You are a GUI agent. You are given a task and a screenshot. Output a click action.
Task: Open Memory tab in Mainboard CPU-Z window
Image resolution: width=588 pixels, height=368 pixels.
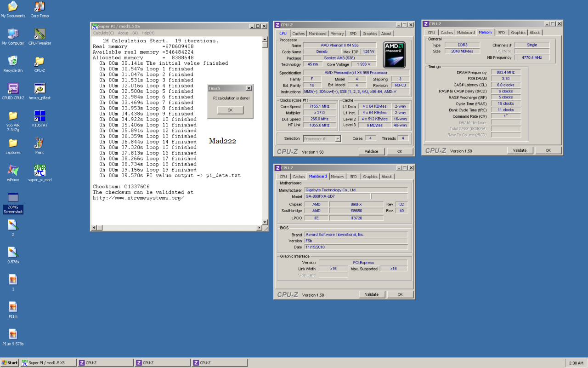(337, 177)
